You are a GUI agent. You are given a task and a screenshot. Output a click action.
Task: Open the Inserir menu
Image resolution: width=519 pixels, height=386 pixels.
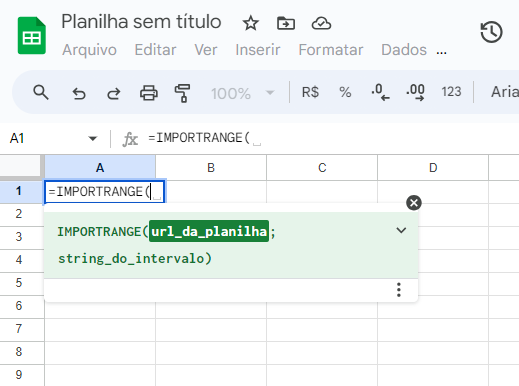coord(258,50)
